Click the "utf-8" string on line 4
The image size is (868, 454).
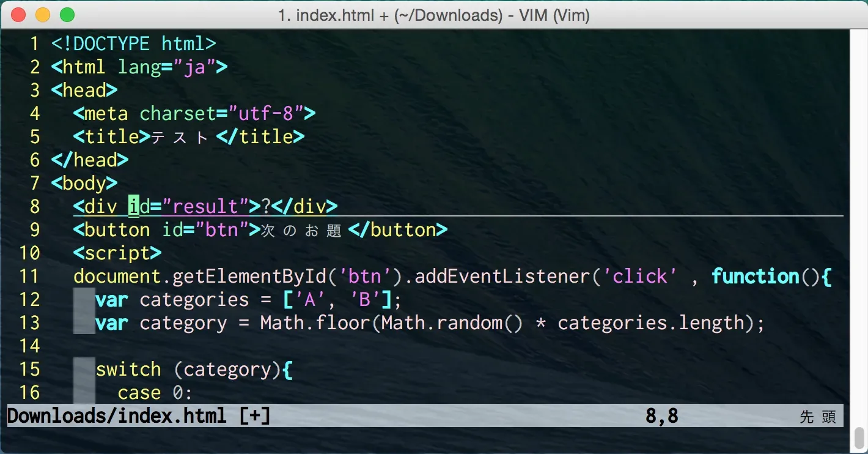click(266, 114)
